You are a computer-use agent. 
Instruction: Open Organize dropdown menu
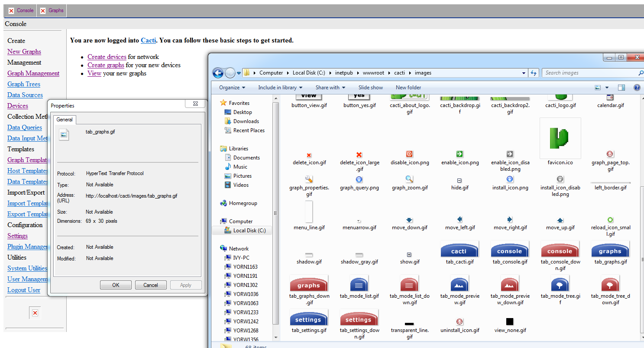(232, 88)
